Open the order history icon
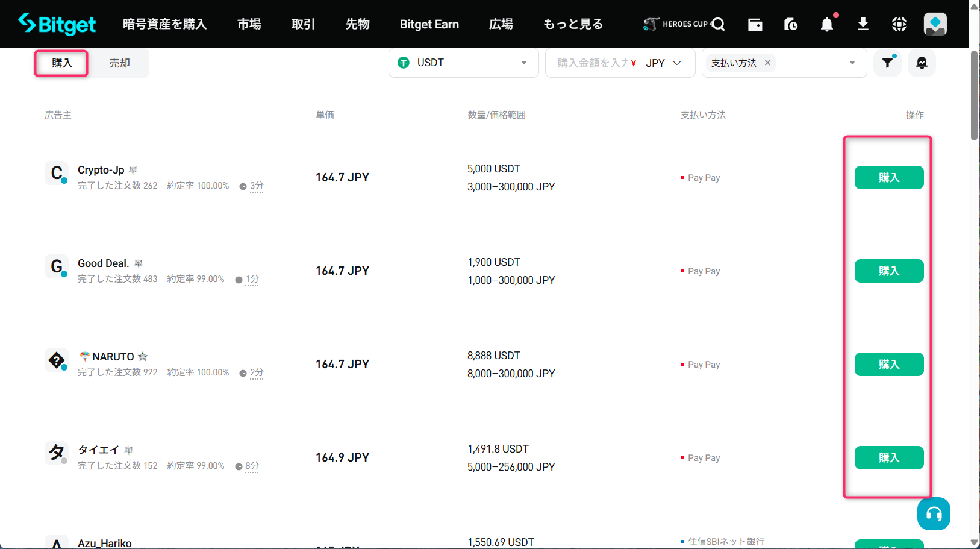980x549 pixels. click(791, 24)
